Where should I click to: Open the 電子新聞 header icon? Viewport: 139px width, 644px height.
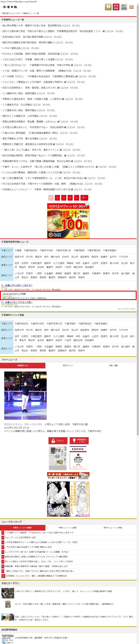pyautogui.click(x=124, y=7)
